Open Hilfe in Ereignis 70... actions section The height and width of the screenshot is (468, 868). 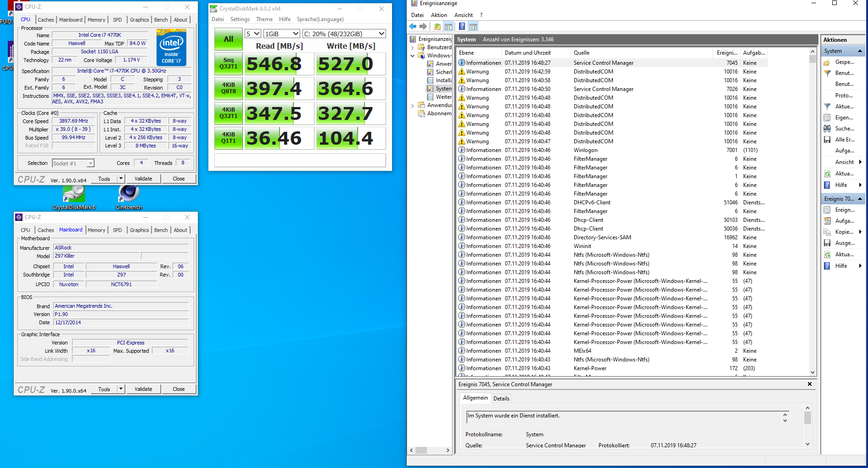(841, 266)
